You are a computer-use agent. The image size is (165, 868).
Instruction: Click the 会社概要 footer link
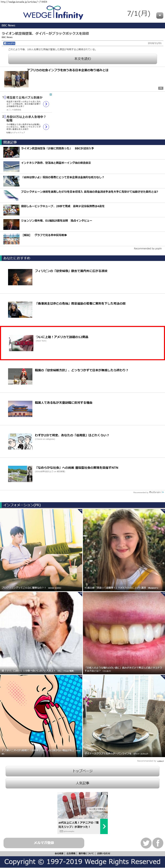[59, 854]
